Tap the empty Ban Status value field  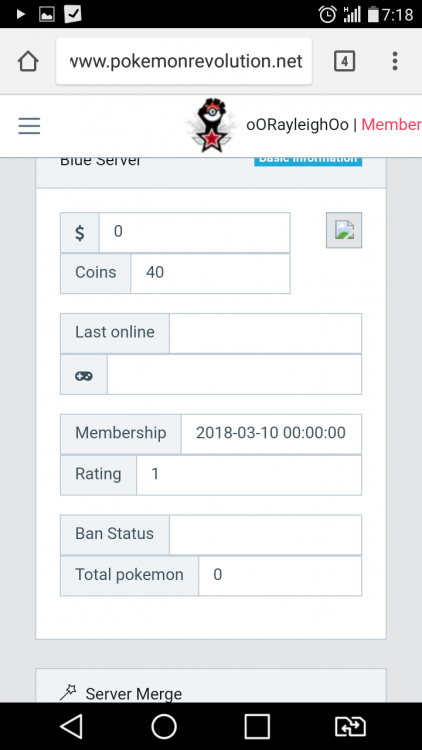[x=266, y=535]
